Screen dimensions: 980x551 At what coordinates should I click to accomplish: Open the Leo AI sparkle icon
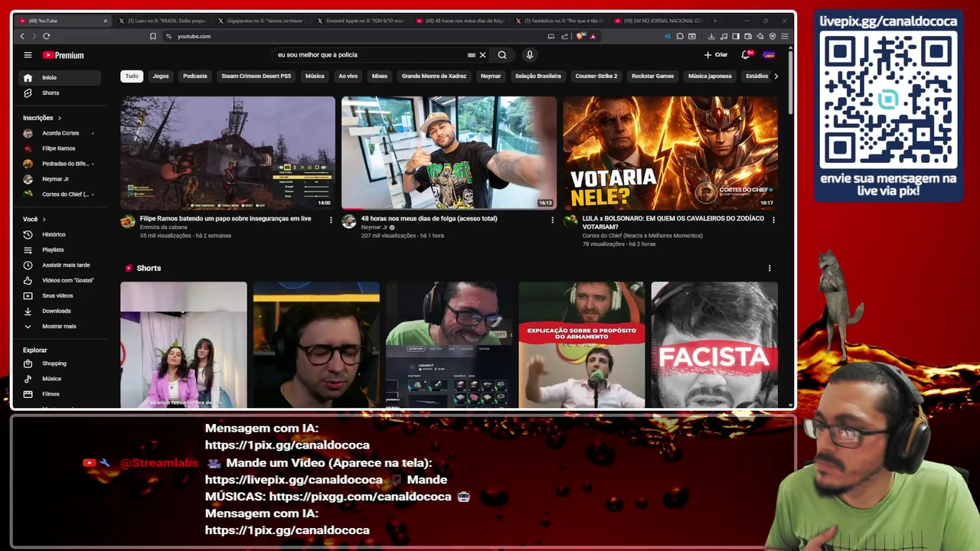point(760,36)
